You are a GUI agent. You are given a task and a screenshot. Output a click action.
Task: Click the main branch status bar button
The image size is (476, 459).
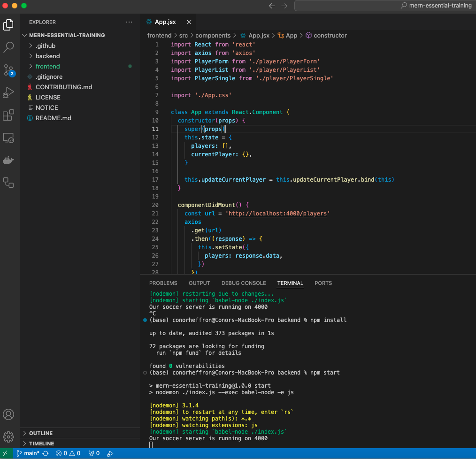(x=28, y=453)
